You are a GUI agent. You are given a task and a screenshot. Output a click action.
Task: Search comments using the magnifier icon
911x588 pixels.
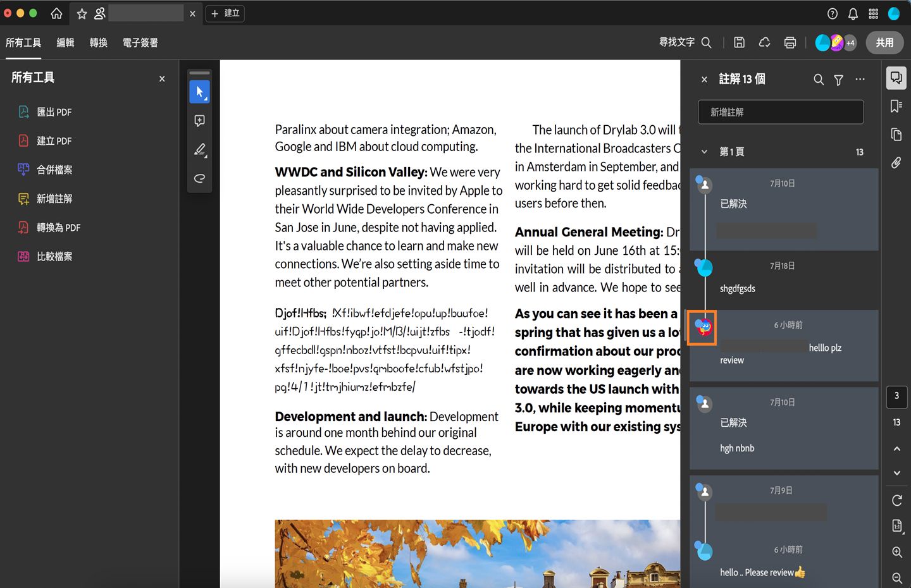pos(818,79)
